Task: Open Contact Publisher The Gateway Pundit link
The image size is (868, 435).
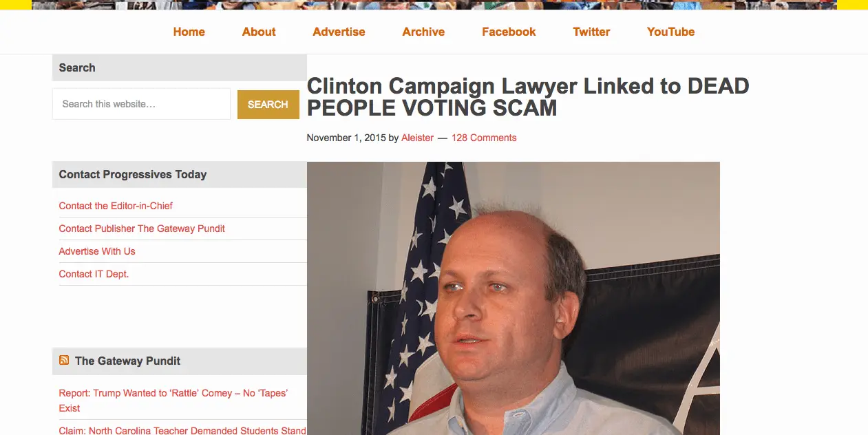Action: pos(142,229)
